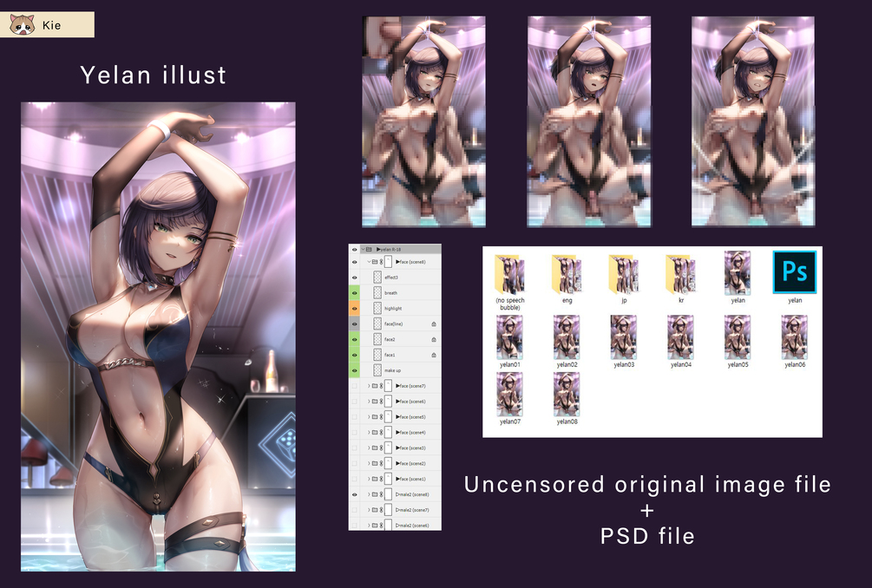This screenshot has width=872, height=588.
Task: Select the yelan08 image file
Action: click(567, 398)
